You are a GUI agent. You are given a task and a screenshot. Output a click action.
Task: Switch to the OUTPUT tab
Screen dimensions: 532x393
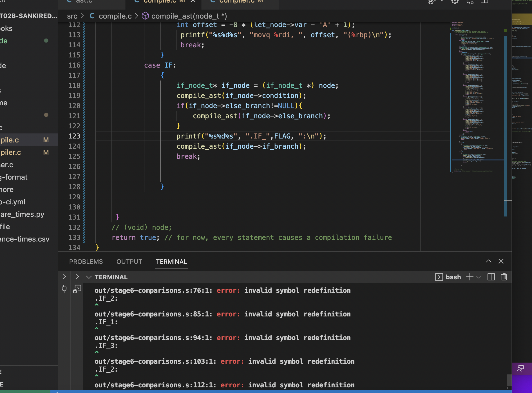point(129,262)
